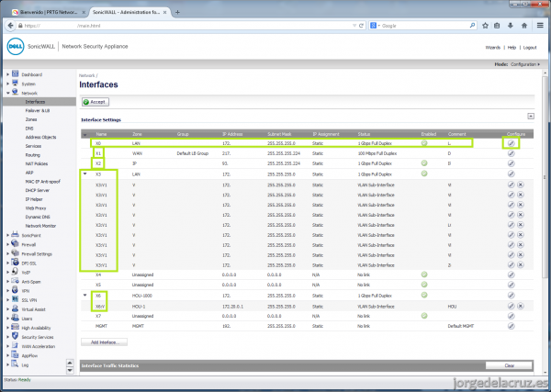This screenshot has width=551, height=392.
Task: Click the Add Interface button
Action: tap(104, 342)
